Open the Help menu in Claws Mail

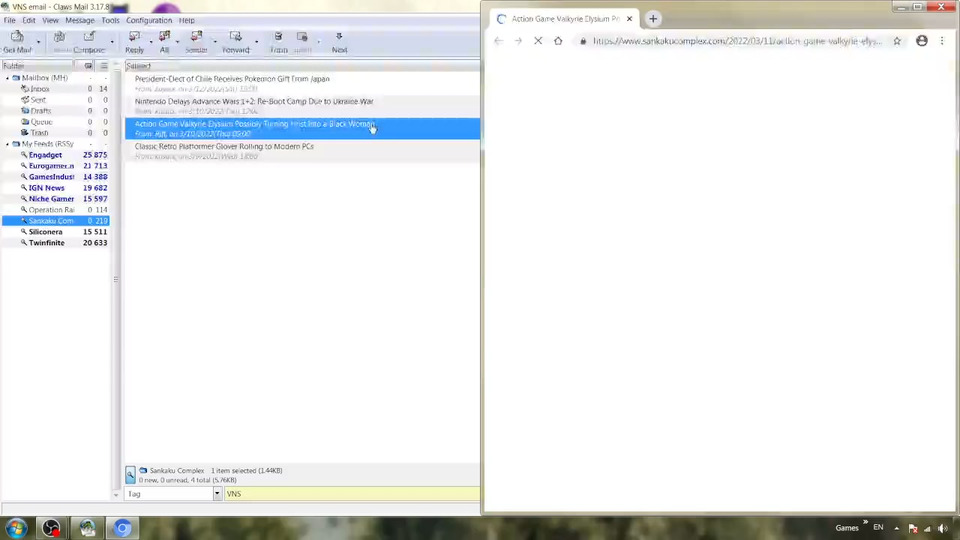(187, 20)
